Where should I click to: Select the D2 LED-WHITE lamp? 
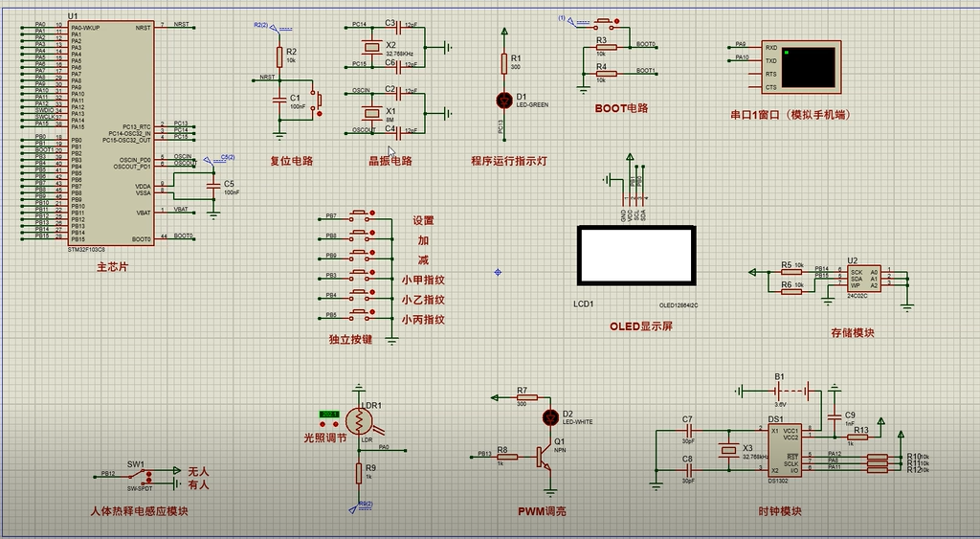(x=550, y=417)
